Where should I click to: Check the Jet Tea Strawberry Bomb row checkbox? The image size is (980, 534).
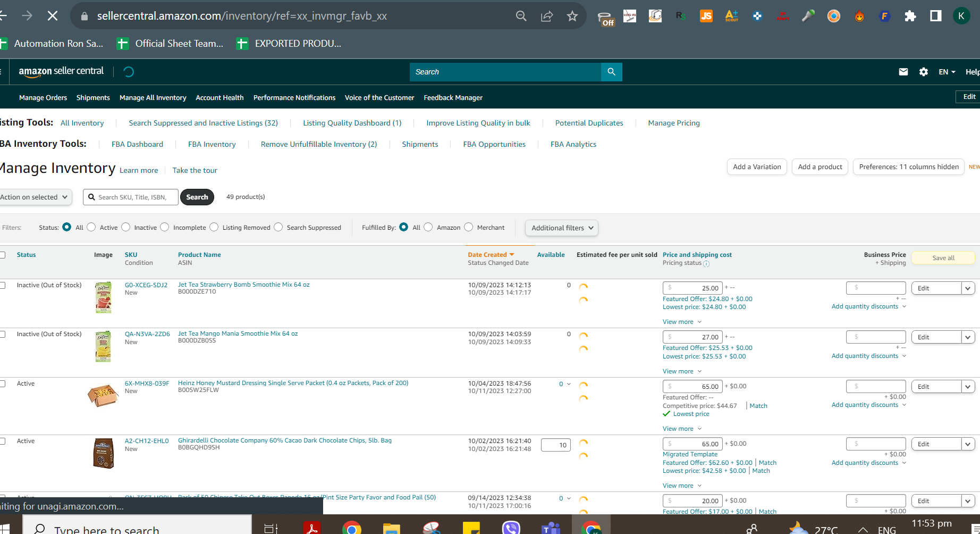point(2,285)
